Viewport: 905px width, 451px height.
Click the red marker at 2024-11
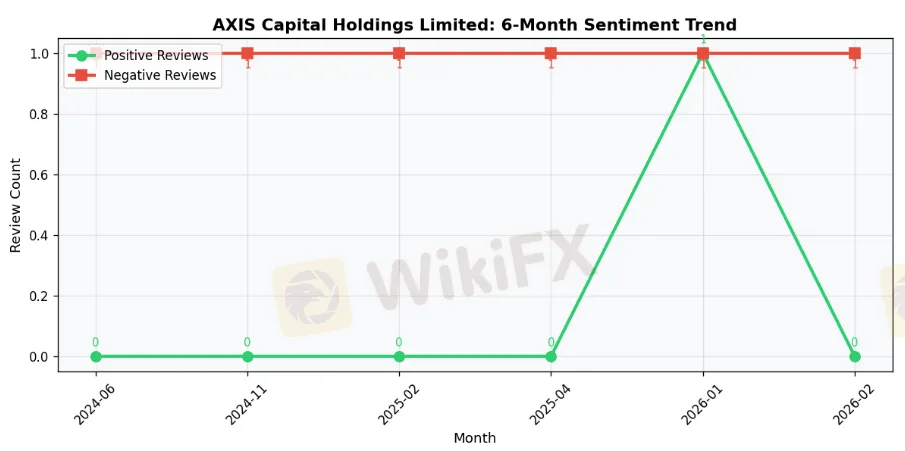click(x=247, y=53)
